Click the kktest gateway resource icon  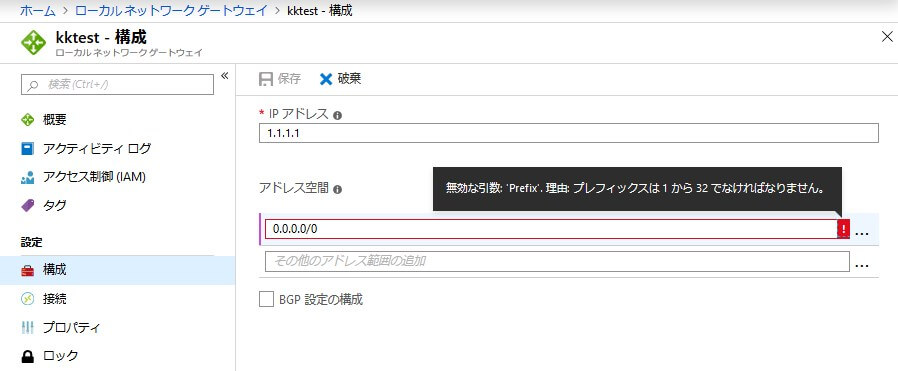tap(33, 42)
